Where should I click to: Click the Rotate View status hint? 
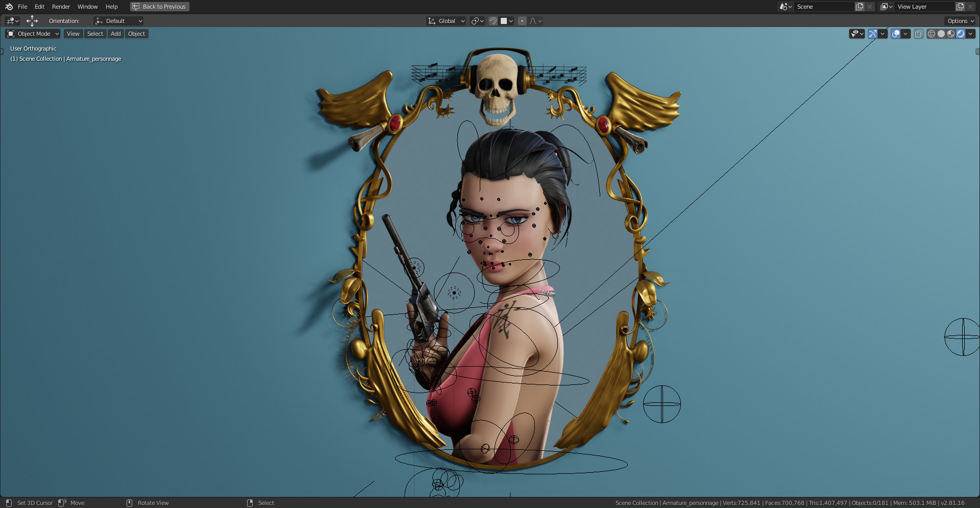(153, 503)
